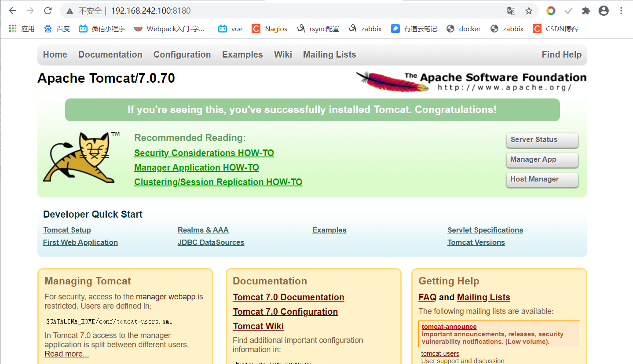Screen dimensions: 633x364
Task: Go to Home in Tomcat navigation
Action: coord(55,55)
